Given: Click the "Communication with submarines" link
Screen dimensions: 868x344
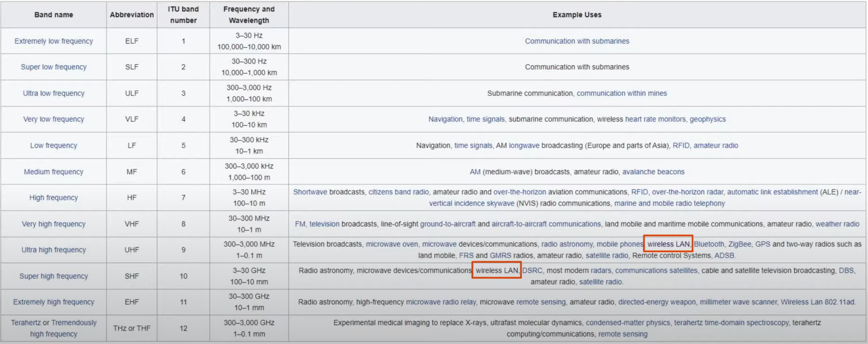Looking at the screenshot, I should point(577,41).
